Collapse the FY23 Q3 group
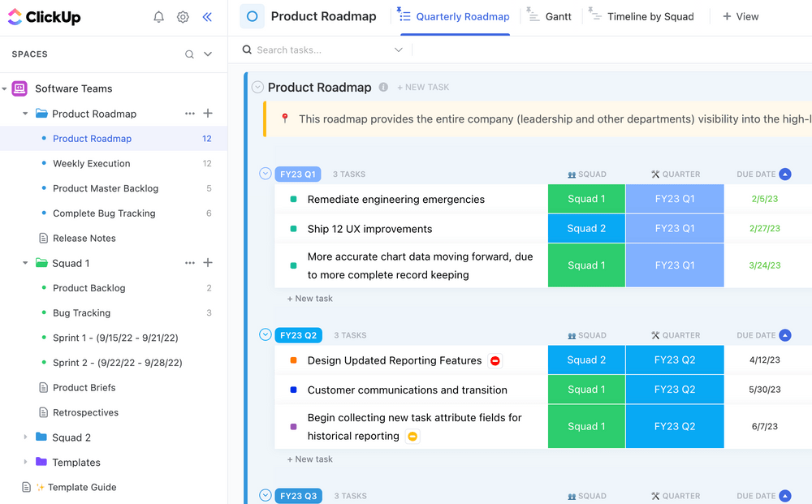 tap(266, 495)
